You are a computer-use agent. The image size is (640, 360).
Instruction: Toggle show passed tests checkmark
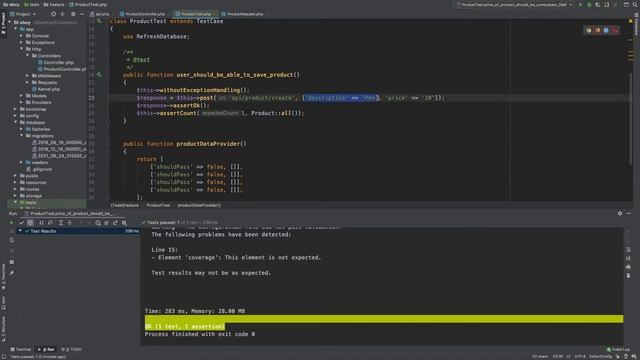tap(22, 223)
